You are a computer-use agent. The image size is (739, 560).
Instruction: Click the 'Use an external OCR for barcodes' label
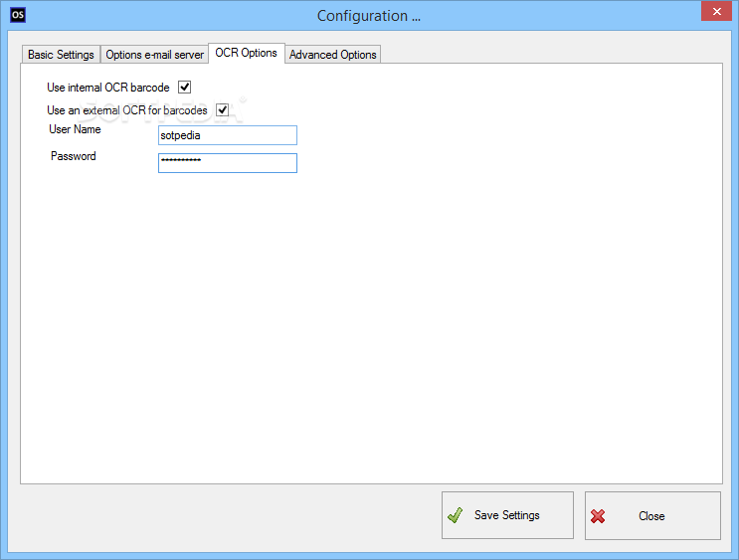(127, 110)
